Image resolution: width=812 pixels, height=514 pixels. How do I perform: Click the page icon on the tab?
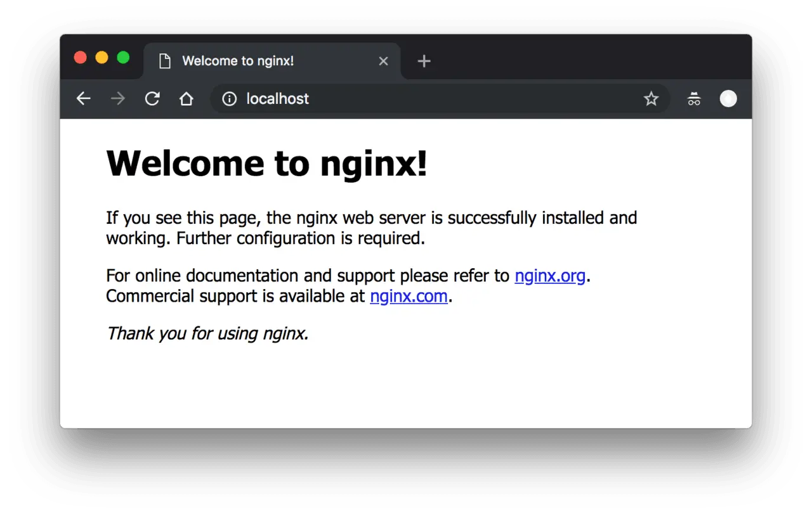[165, 61]
